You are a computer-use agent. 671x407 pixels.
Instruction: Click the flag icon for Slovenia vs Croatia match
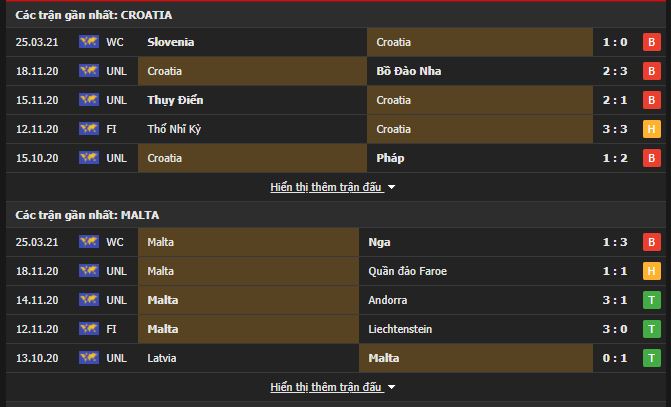coord(89,42)
